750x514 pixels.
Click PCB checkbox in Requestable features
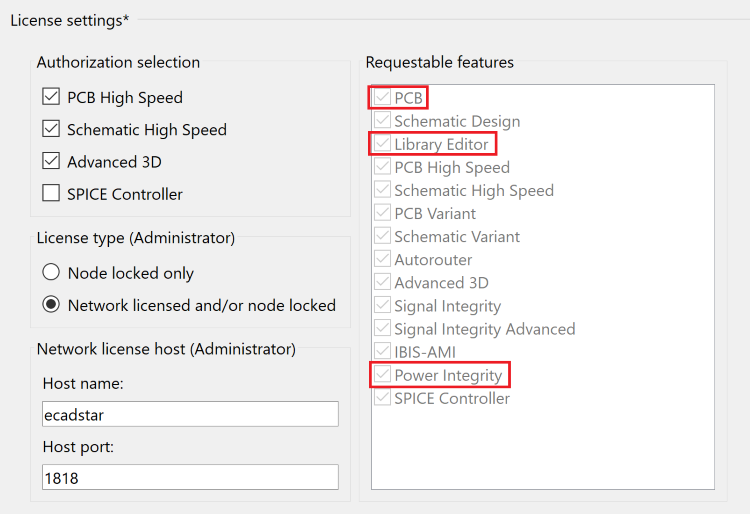click(x=383, y=97)
